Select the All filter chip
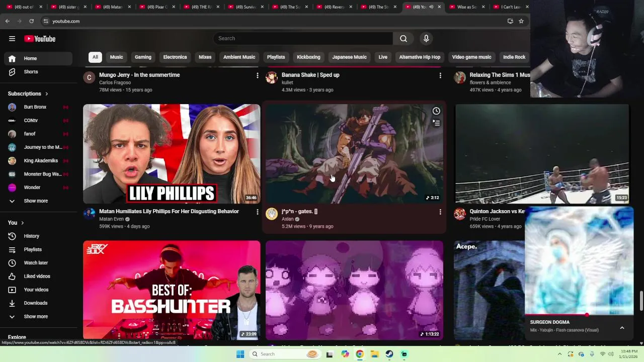The height and width of the screenshot is (362, 644). (x=95, y=57)
